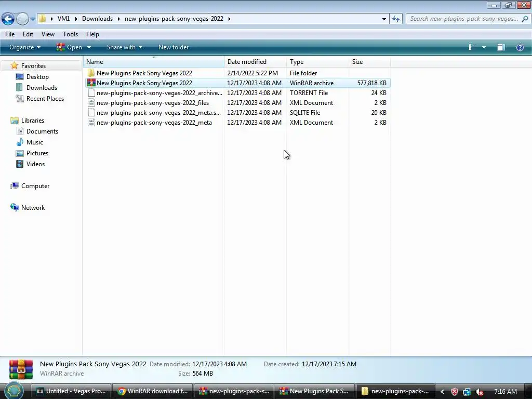Click the 577,818 KB size cell
Viewport: 532px width, 399px height.
pos(371,83)
